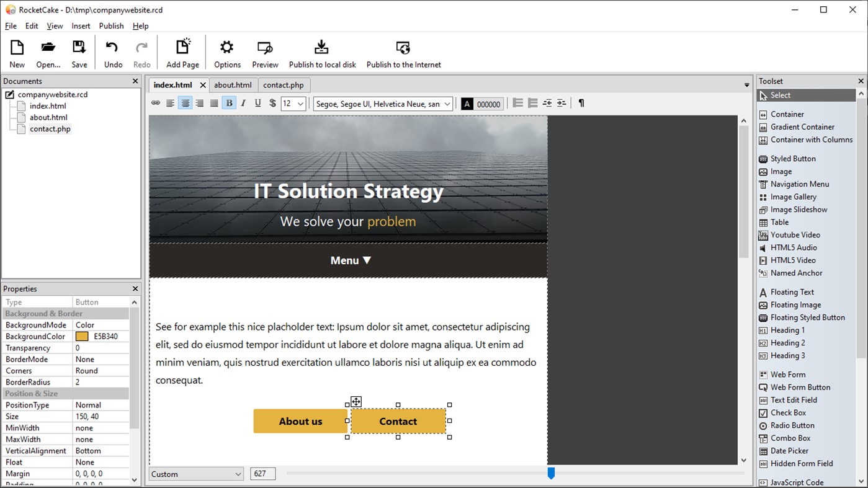Insert bulleted list icon
Viewport: 868px width, 488px height.
[517, 104]
